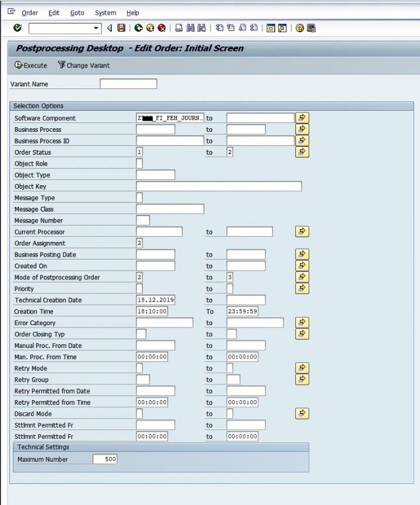Click the Maximum Number field
The image size is (420, 505).
click(x=105, y=459)
